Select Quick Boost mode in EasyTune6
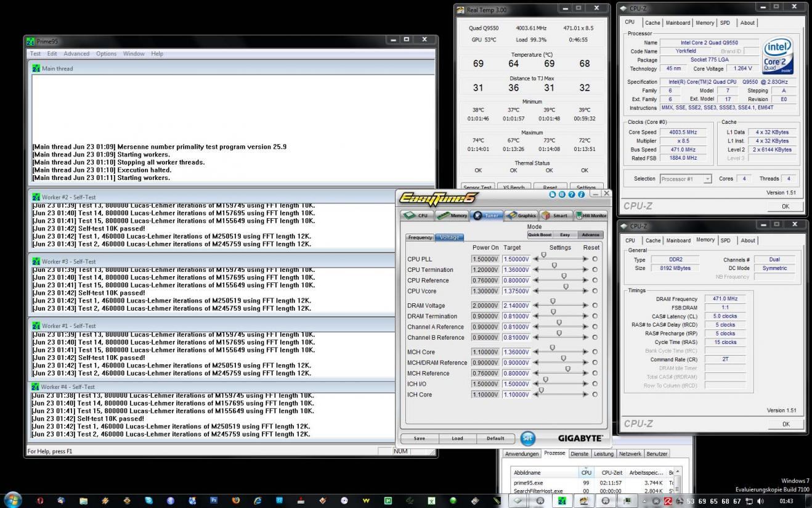The height and width of the screenshot is (508, 812). click(540, 235)
